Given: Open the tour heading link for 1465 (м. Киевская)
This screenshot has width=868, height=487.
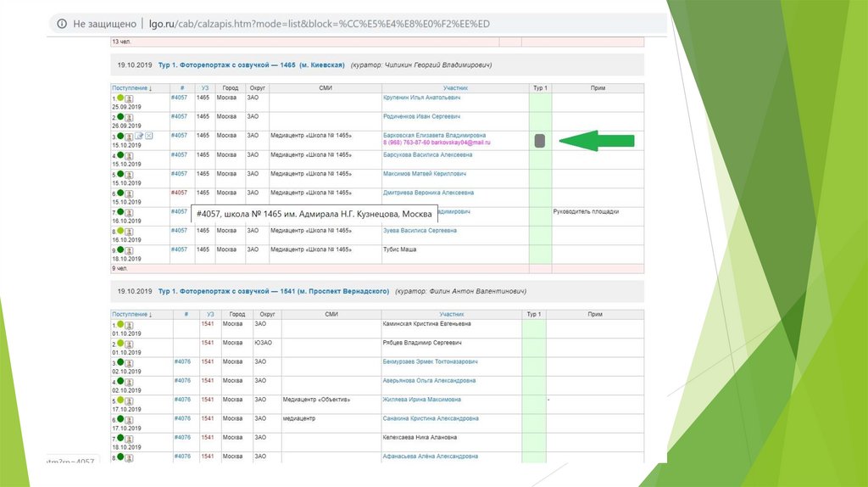Looking at the screenshot, I should (x=251, y=64).
